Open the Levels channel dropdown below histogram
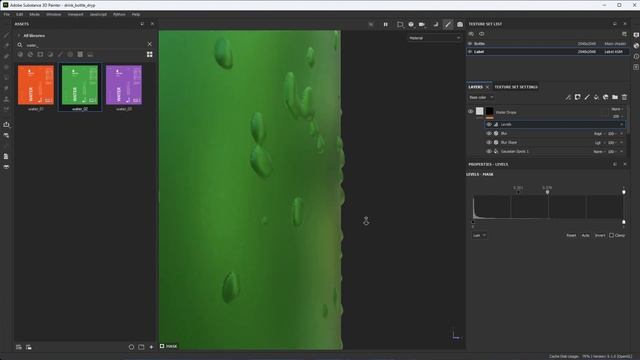Viewport: 640px width, 360px height. click(479, 236)
